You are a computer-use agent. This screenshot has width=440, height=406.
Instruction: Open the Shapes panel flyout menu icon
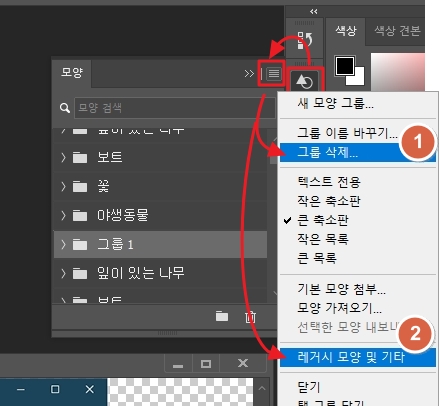point(274,73)
